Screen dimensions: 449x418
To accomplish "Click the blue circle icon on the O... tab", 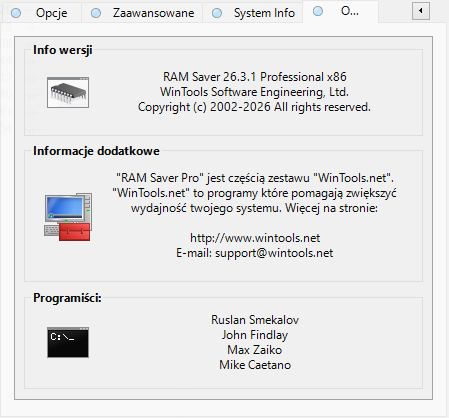I will [318, 11].
